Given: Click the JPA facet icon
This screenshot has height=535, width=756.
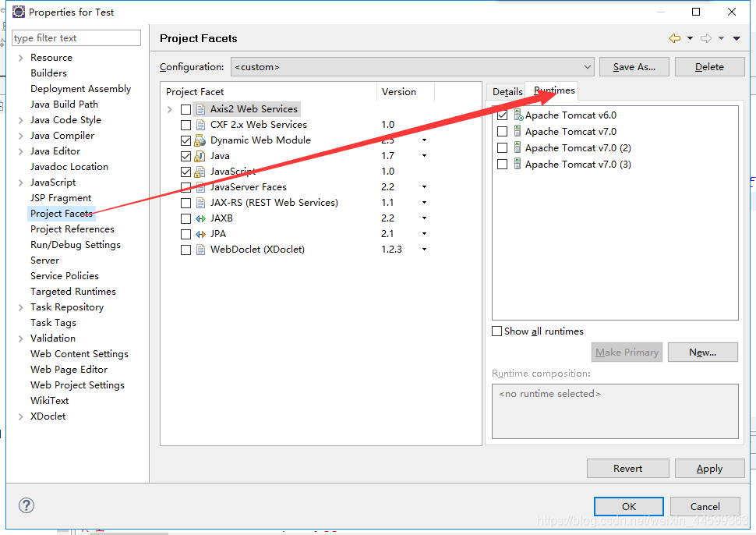Looking at the screenshot, I should coord(200,234).
